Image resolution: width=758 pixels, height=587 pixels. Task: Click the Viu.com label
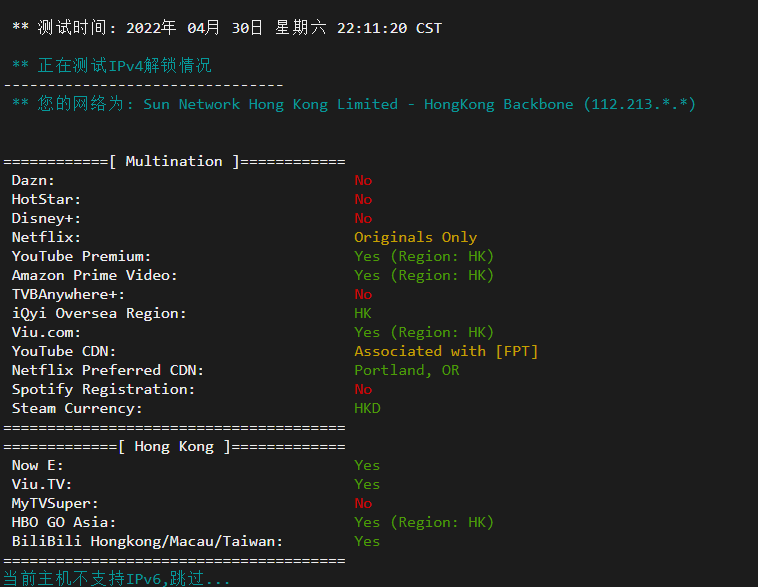[x=46, y=332]
